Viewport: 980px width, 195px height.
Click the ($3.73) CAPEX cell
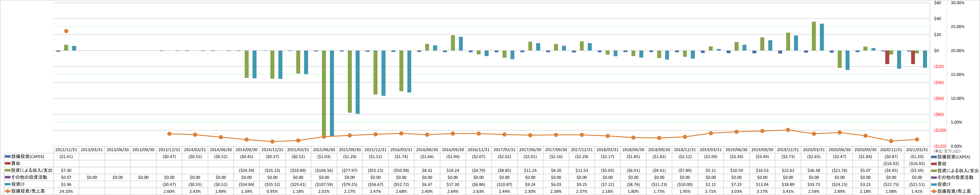[788, 157]
